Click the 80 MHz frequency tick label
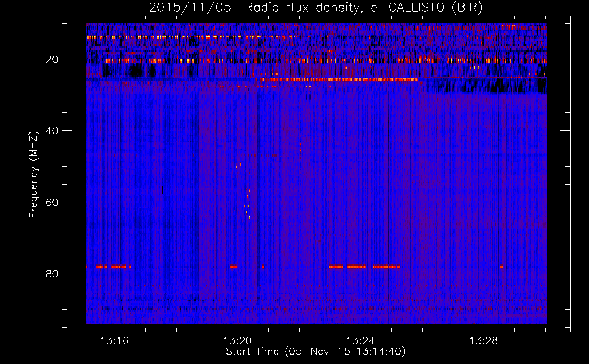This screenshot has height=364, width=589. [52, 274]
